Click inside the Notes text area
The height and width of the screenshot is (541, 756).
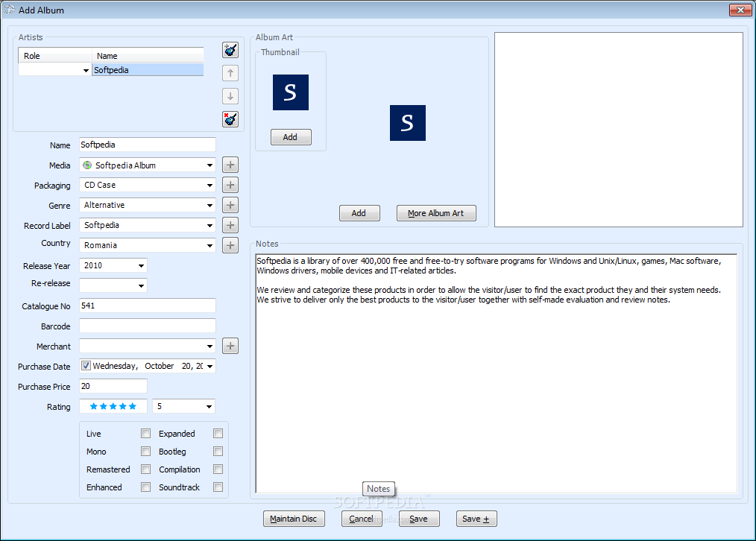(496, 373)
